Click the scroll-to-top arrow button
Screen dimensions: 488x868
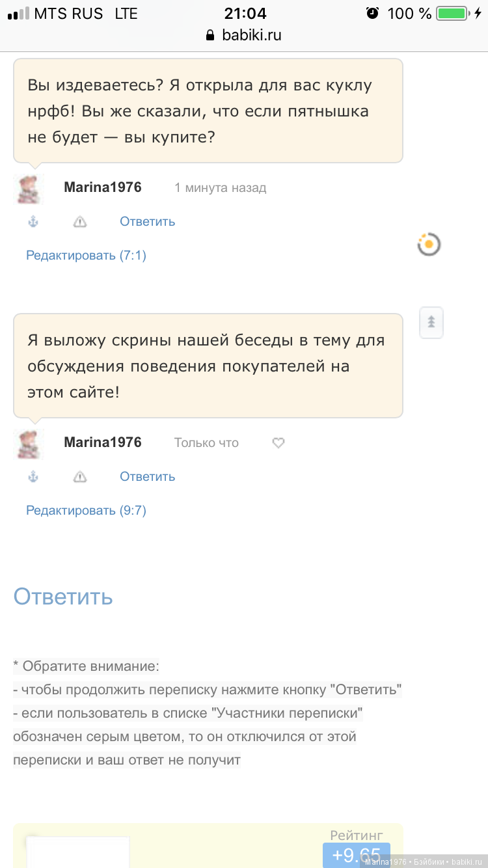(431, 322)
